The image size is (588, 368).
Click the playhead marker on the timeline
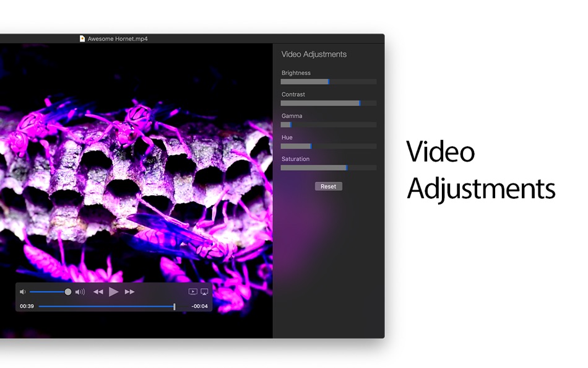(175, 306)
